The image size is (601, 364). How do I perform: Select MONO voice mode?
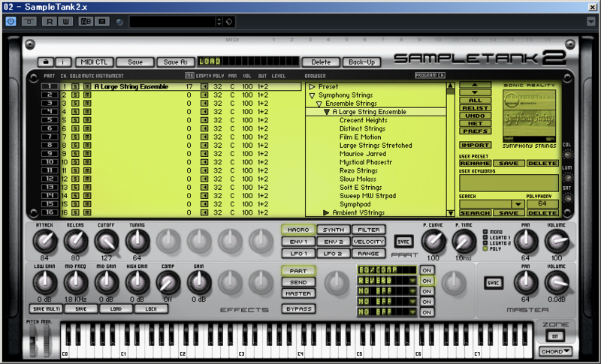(x=485, y=232)
